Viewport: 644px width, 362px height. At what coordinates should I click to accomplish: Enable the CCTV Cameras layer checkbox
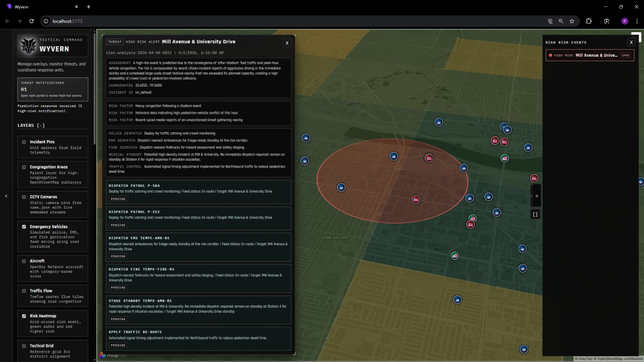tap(24, 197)
